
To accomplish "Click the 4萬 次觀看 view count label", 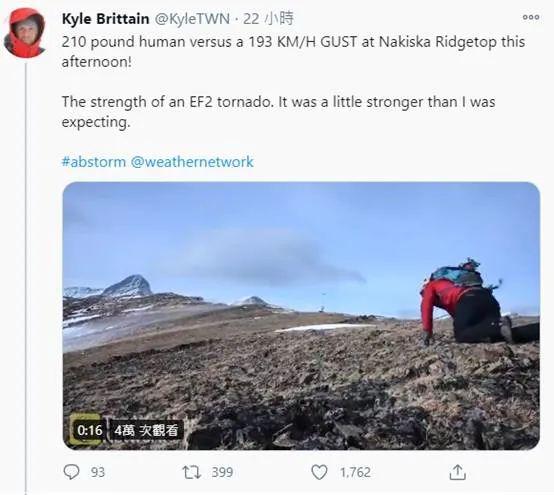I will (146, 430).
